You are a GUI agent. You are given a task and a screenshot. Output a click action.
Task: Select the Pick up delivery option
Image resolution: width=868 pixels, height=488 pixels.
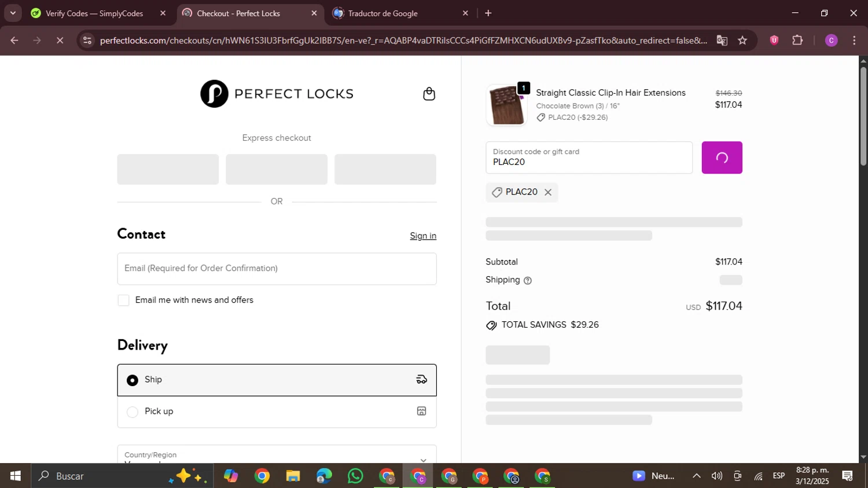pyautogui.click(x=277, y=412)
